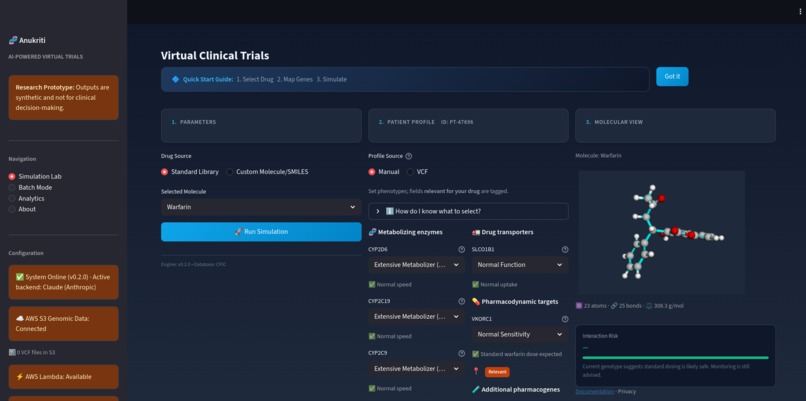The width and height of the screenshot is (806, 401).
Task: Click the Run Simulation button
Action: pyautogui.click(x=261, y=232)
